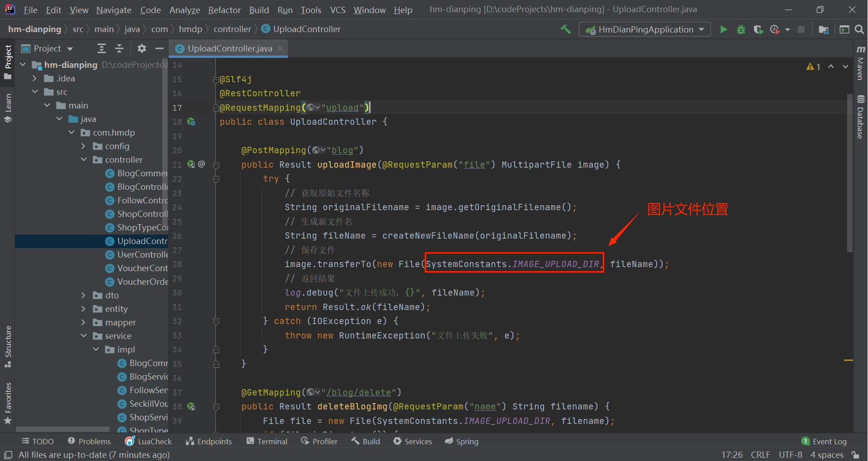
Task: Open the TODO tool window button
Action: [38, 441]
